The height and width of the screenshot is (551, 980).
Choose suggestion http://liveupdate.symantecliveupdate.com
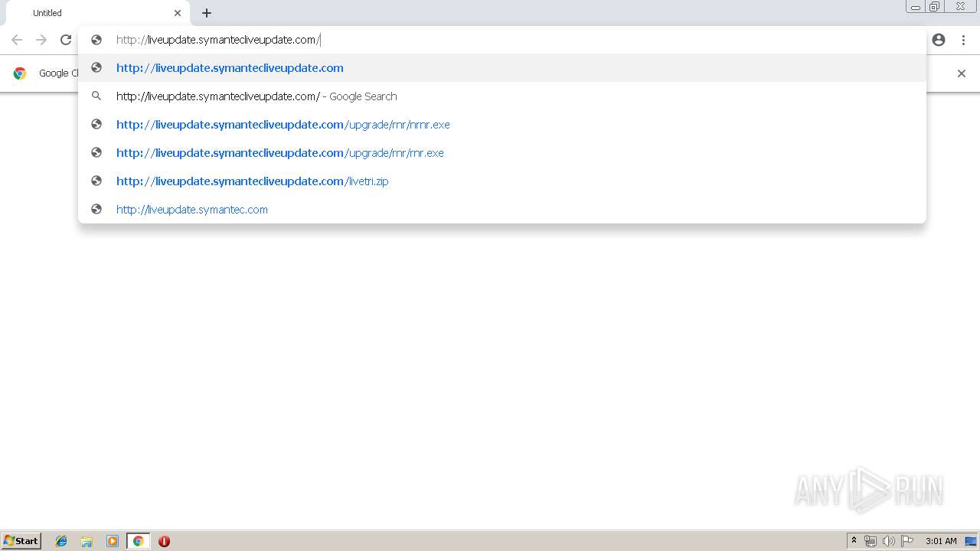tap(502, 68)
